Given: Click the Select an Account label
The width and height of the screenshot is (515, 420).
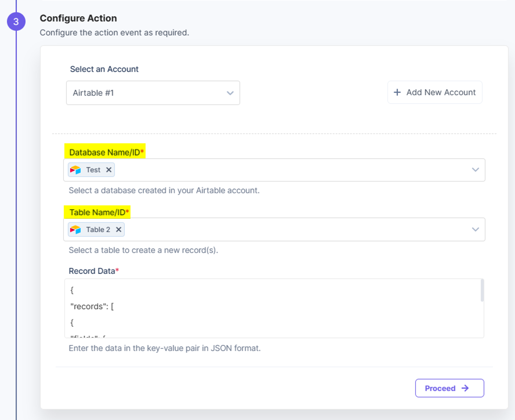Looking at the screenshot, I should point(104,69).
